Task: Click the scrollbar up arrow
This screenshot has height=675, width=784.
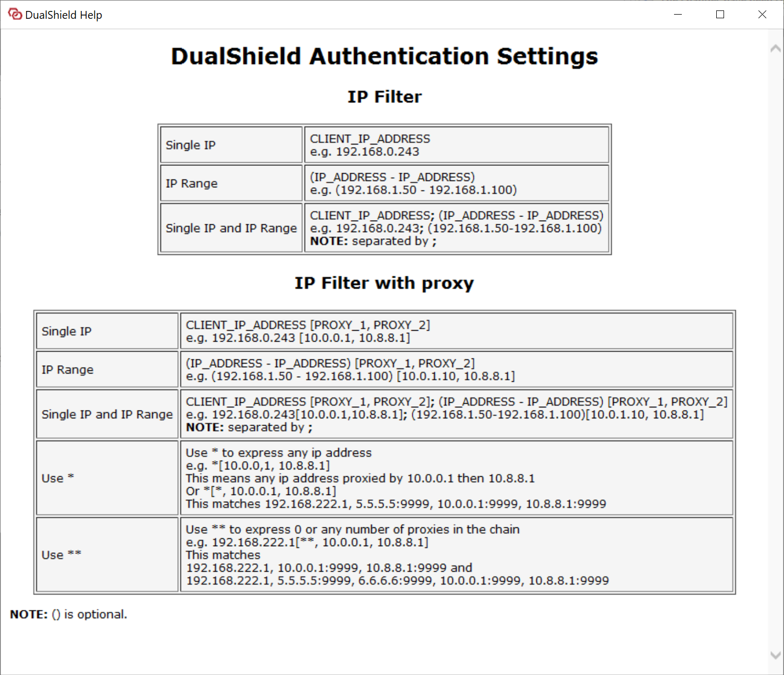Action: (776, 49)
